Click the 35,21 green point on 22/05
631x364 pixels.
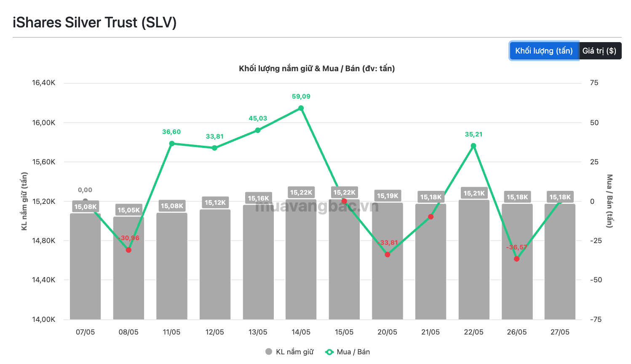pyautogui.click(x=473, y=146)
